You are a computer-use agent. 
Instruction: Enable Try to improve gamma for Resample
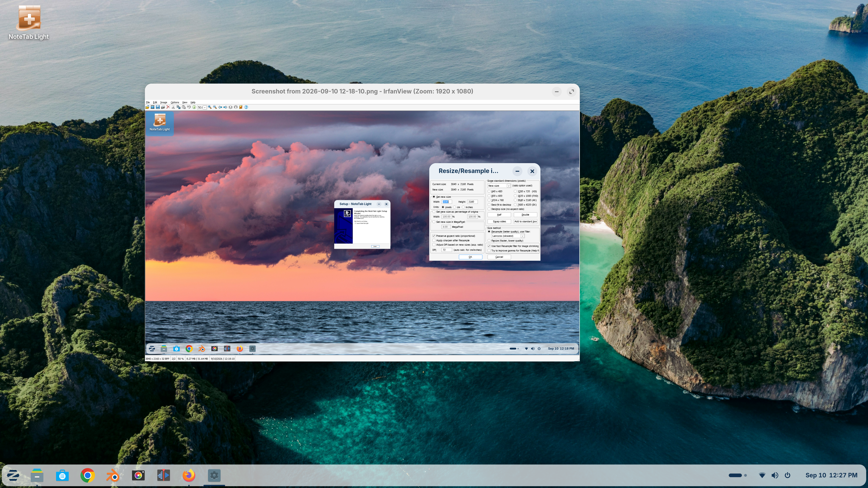coord(489,251)
